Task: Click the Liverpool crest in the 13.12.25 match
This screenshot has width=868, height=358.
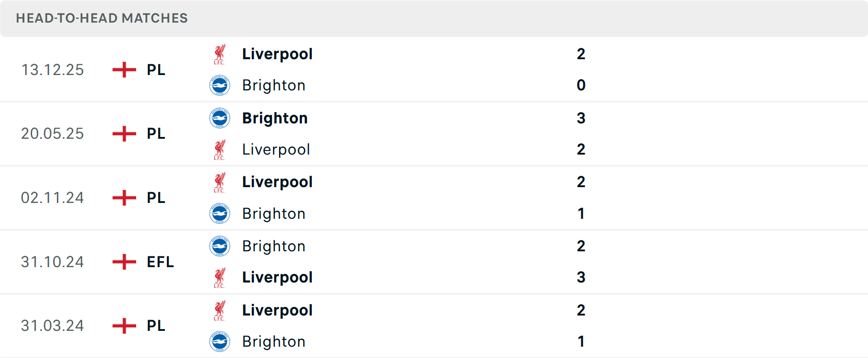Action: (220, 54)
